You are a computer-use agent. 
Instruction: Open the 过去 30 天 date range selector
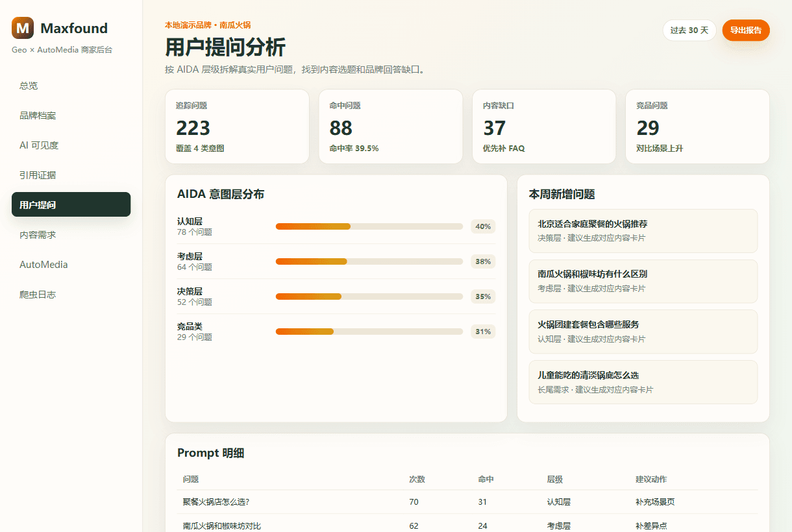pyautogui.click(x=689, y=30)
